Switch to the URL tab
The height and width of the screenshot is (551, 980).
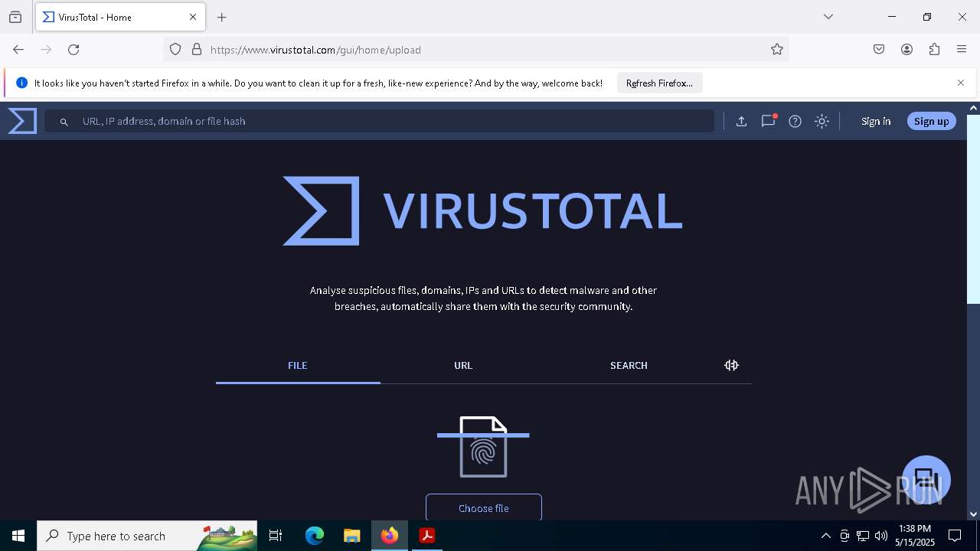[463, 366]
